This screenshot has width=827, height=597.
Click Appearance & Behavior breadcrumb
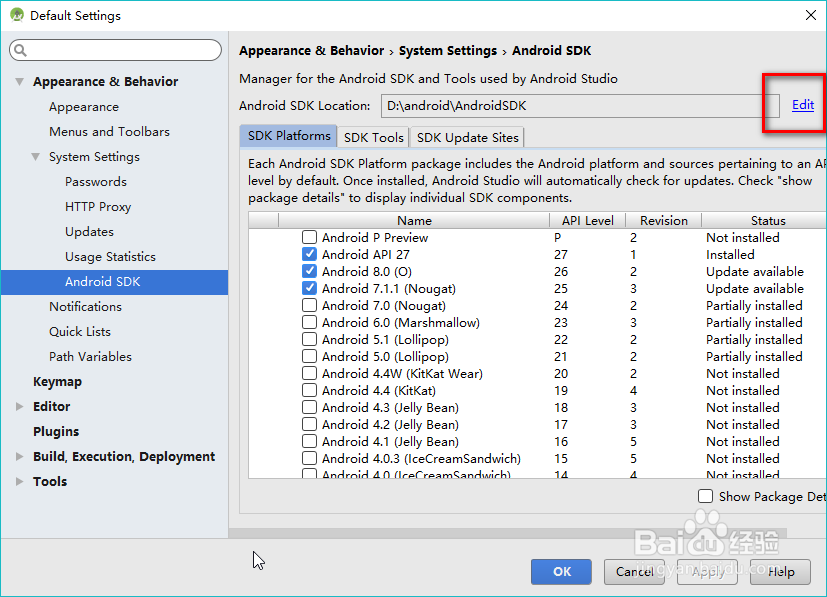pyautogui.click(x=311, y=51)
